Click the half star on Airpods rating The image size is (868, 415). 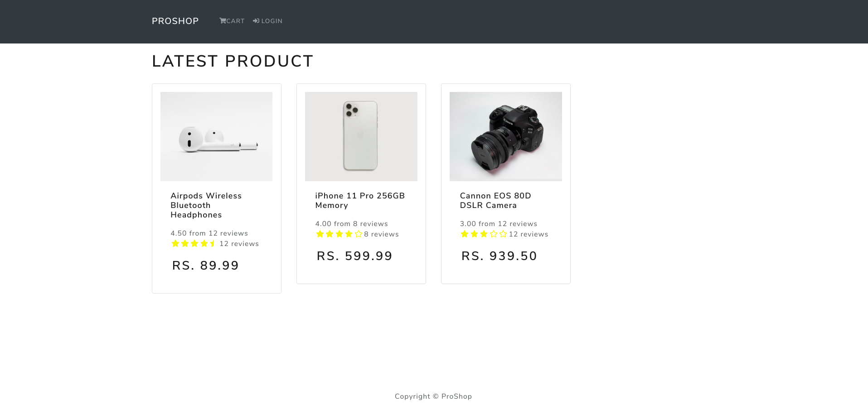pos(213,244)
